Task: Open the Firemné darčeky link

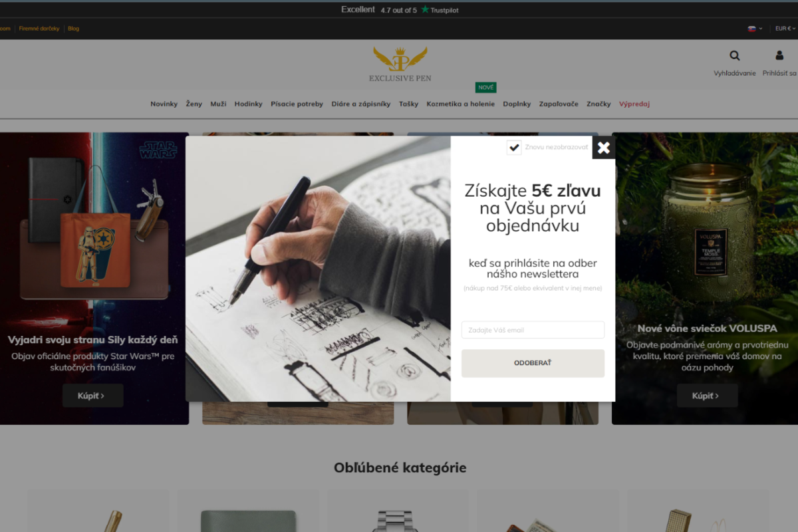Action: click(39, 29)
